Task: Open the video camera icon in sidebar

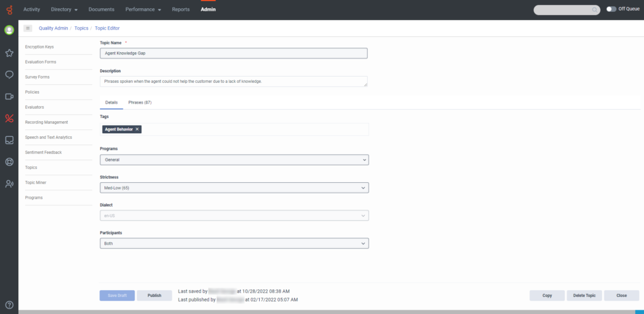Action: pyautogui.click(x=9, y=97)
